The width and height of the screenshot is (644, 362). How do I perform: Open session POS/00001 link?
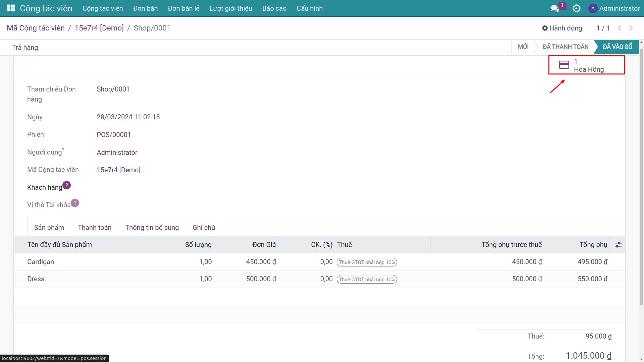click(114, 135)
